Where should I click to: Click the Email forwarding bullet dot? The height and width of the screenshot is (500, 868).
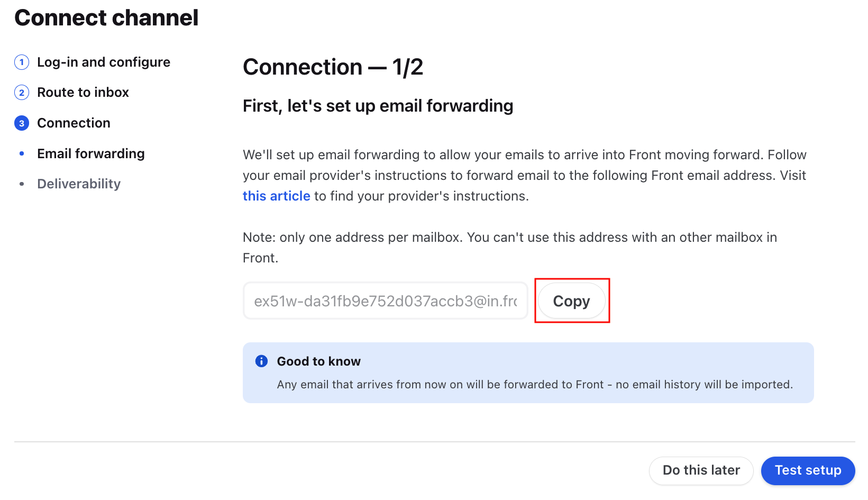(x=22, y=153)
